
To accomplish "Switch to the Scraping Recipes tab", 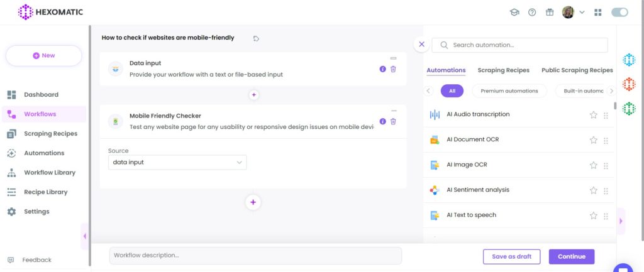I will pyautogui.click(x=503, y=70).
